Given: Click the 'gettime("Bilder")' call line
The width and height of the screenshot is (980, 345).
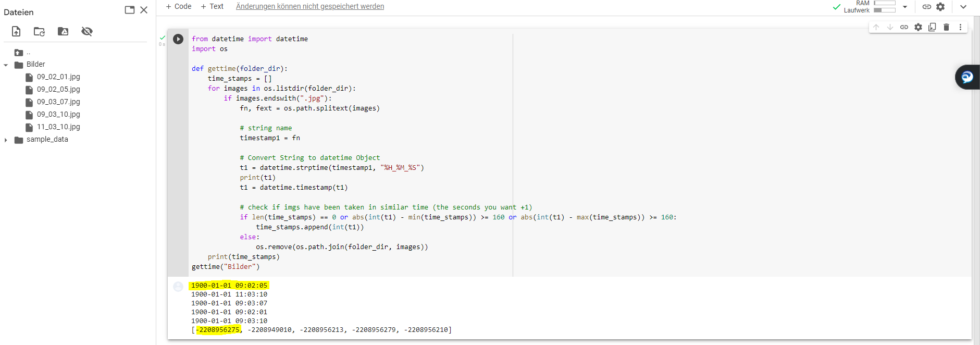Looking at the screenshot, I should (x=226, y=267).
